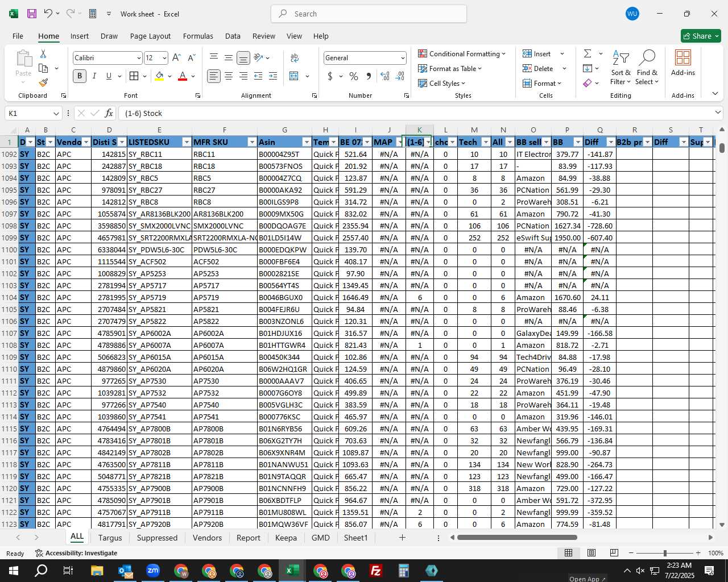
Task: Toggle Bold formatting
Action: (80, 76)
